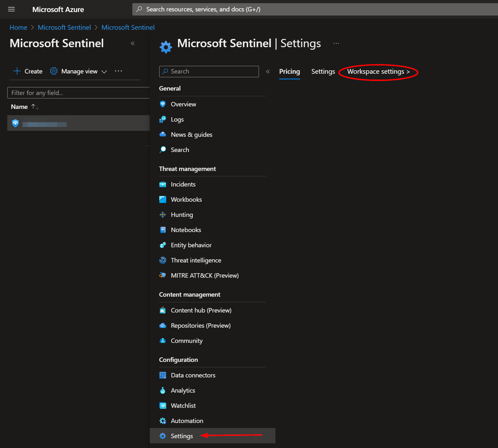Click the plus icon next to Create

click(17, 71)
